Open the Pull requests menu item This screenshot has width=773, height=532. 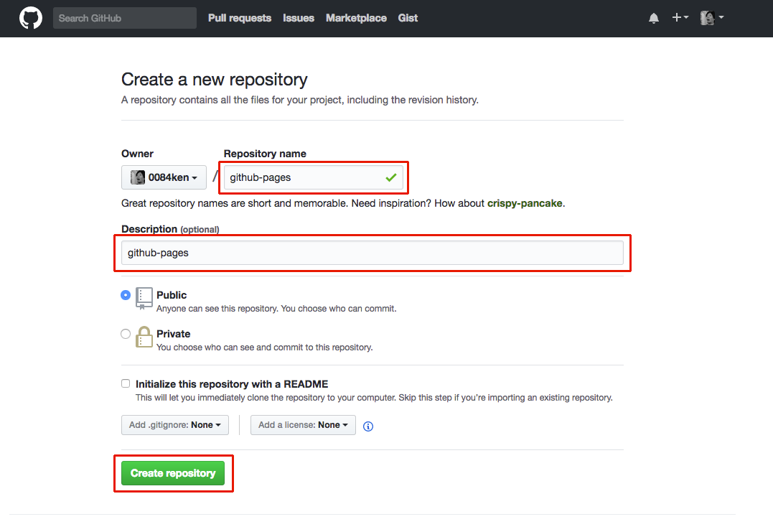tap(239, 18)
